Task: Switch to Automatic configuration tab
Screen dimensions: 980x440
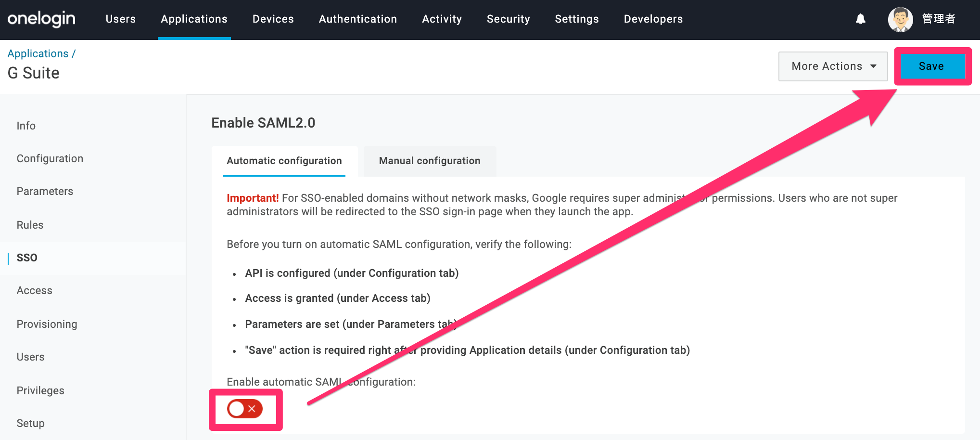Action: click(284, 161)
